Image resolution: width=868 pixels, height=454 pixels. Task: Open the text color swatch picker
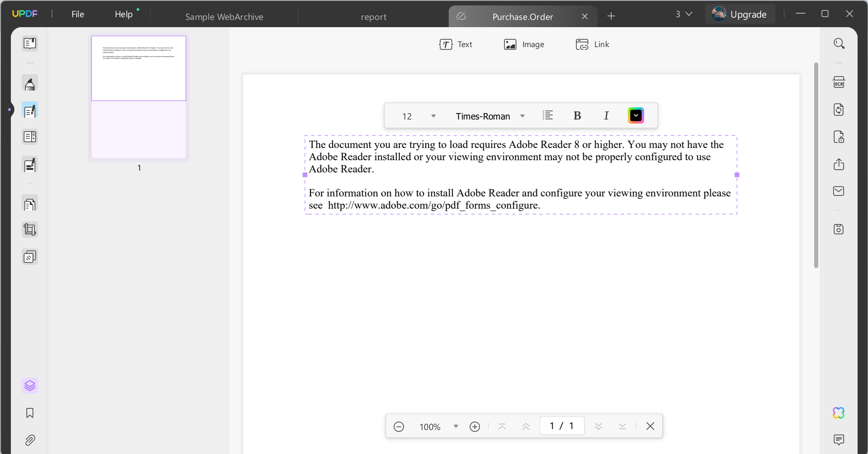[636, 115]
